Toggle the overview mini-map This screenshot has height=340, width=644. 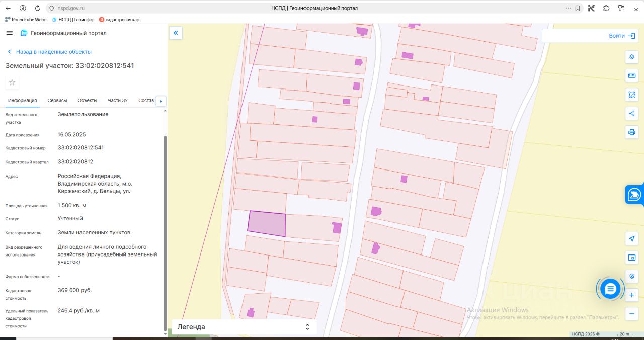pyautogui.click(x=632, y=258)
